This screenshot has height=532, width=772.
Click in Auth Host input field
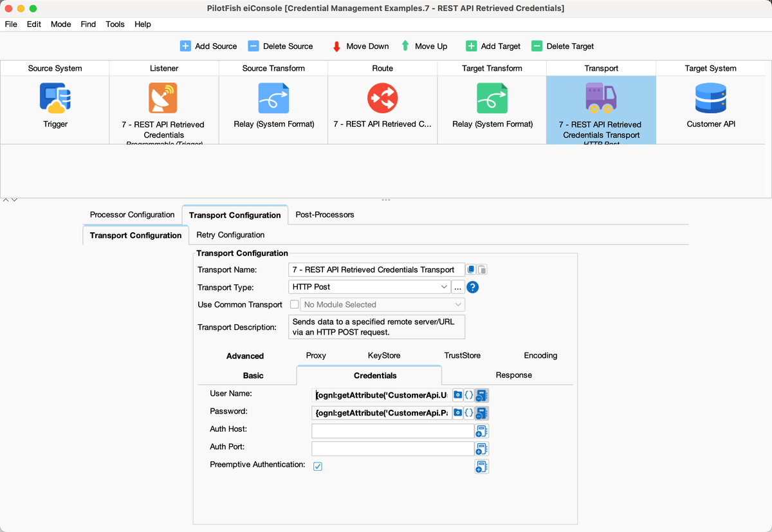[393, 430]
